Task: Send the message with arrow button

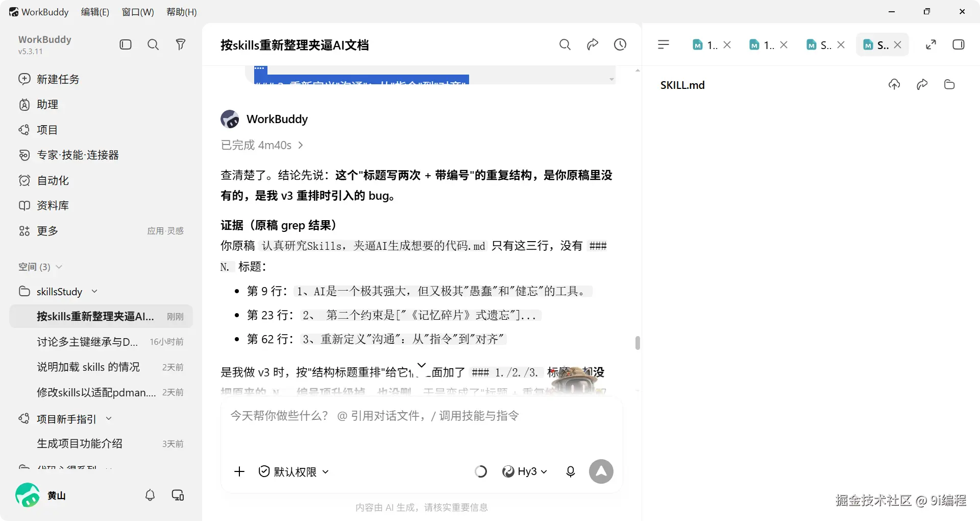Action: [x=601, y=471]
